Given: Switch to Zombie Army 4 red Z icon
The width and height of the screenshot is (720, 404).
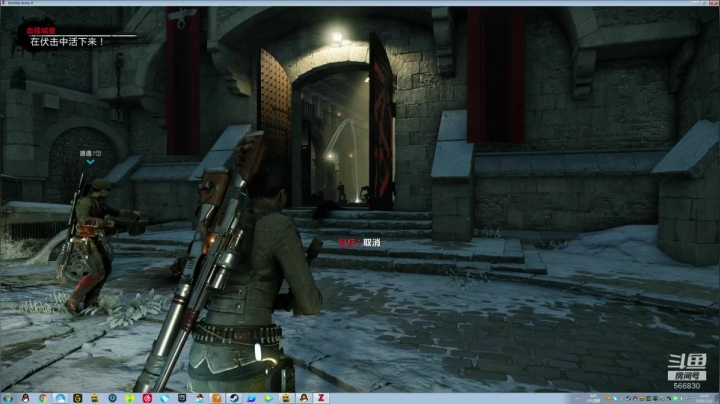Looking at the screenshot, I should click(321, 398).
